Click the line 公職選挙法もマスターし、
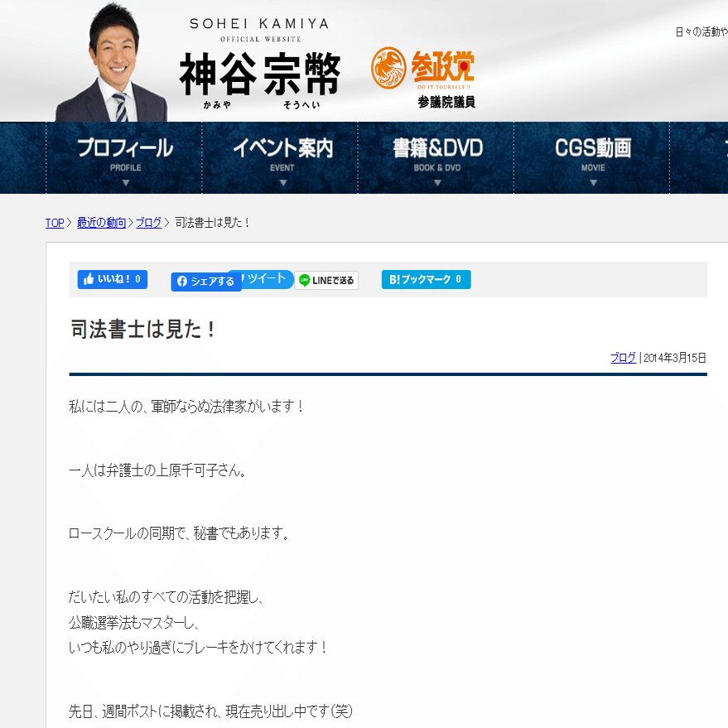This screenshot has width=728, height=728. (x=133, y=623)
